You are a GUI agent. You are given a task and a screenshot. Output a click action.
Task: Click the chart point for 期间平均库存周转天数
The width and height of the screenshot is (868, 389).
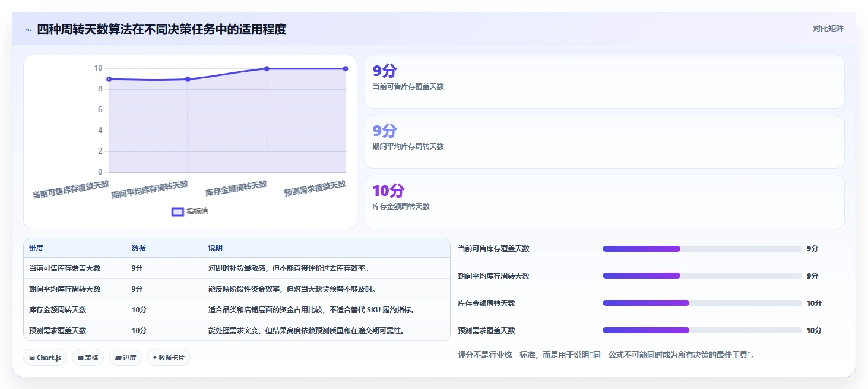pos(188,79)
